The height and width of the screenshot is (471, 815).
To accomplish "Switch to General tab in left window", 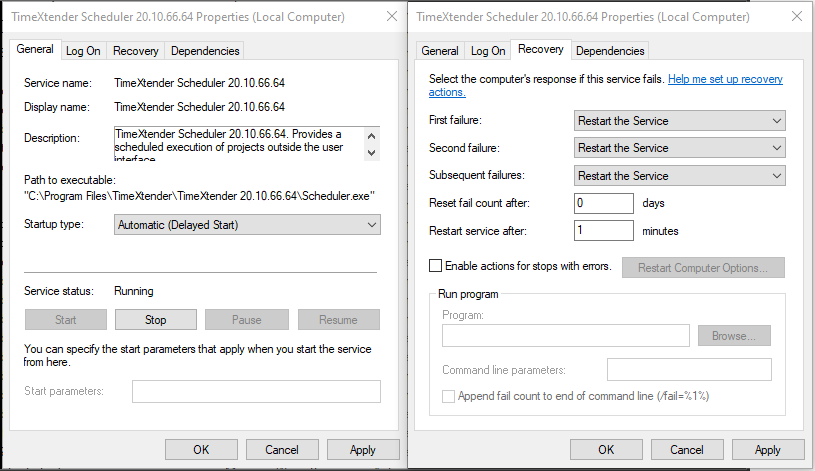I will click(x=35, y=49).
